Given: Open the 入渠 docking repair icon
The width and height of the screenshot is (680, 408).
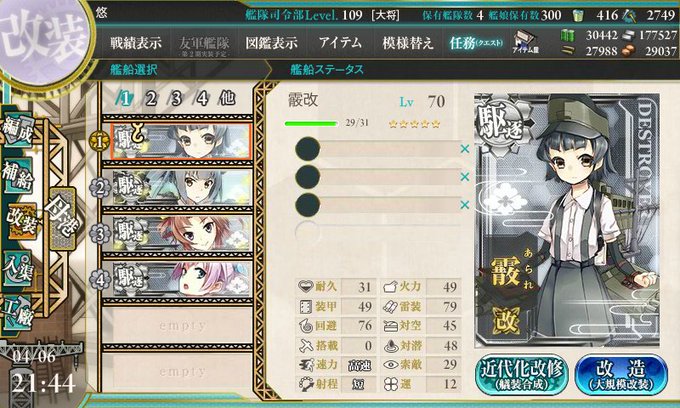Looking at the screenshot, I should pyautogui.click(x=18, y=268).
